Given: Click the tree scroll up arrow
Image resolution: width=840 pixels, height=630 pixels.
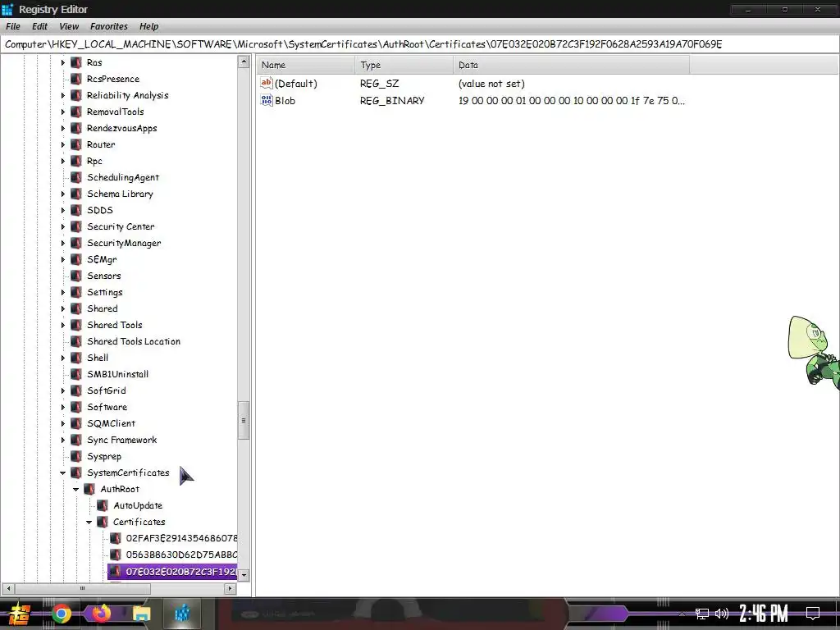Looking at the screenshot, I should click(244, 62).
